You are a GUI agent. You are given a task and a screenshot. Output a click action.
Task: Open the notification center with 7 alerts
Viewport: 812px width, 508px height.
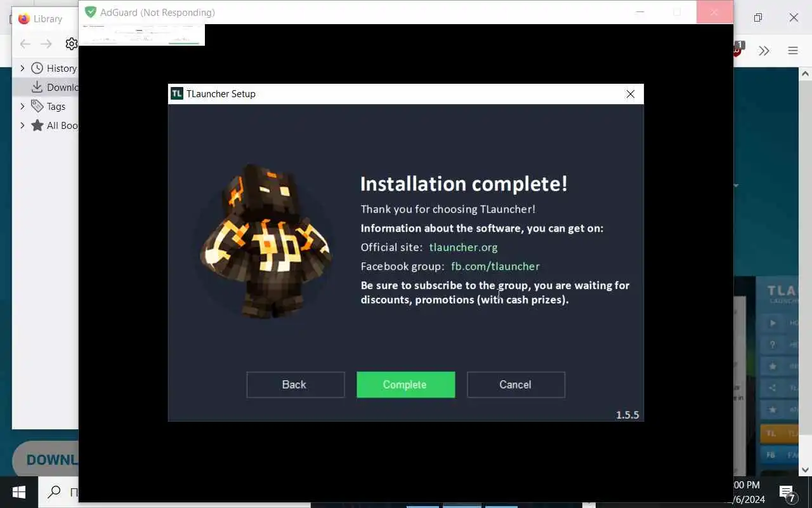[787, 493]
